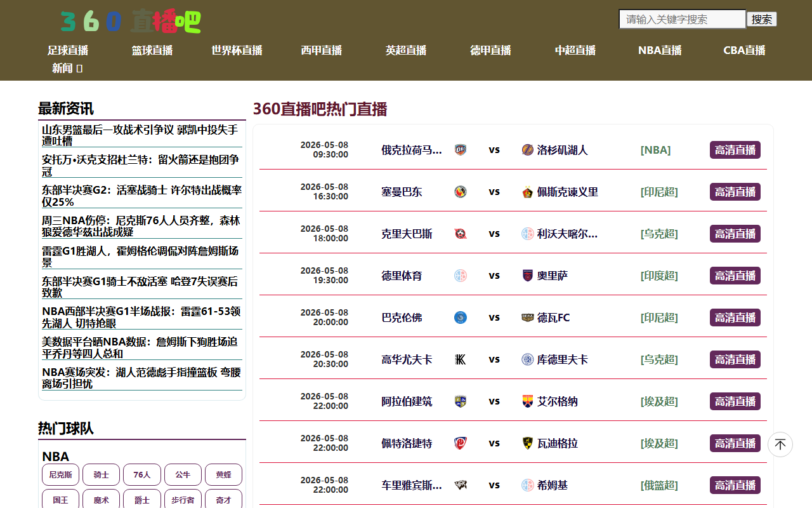Open the CBA直播 menu item

point(744,50)
